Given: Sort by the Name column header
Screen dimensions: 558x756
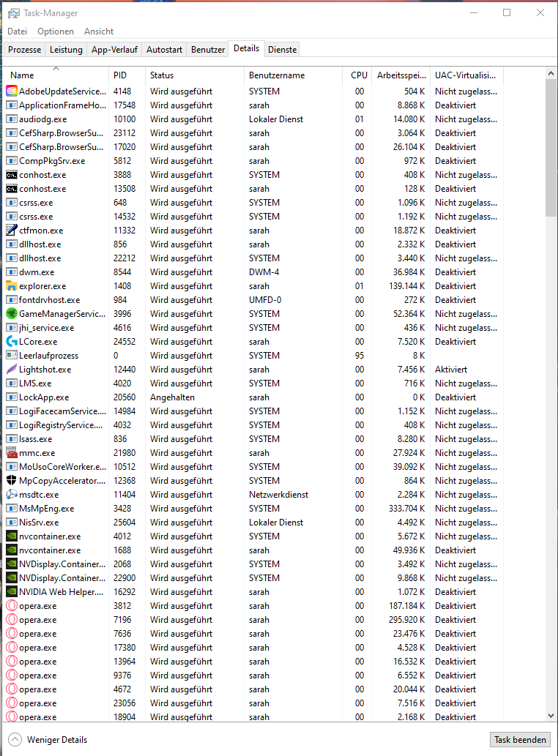Looking at the screenshot, I should tap(56, 75).
